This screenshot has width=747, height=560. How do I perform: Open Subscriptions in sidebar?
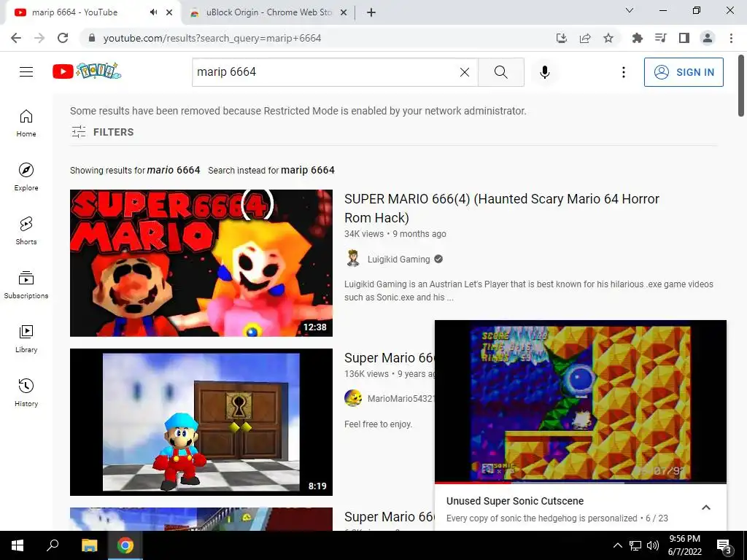tap(26, 284)
